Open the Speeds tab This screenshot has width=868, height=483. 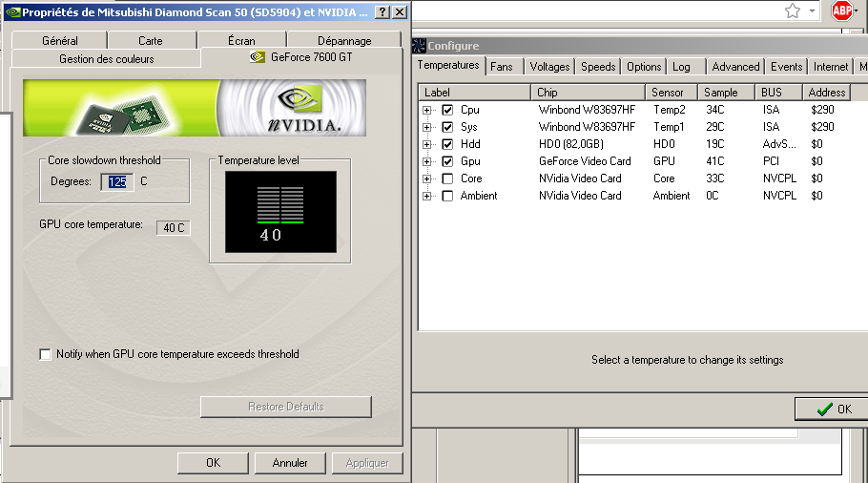click(x=598, y=67)
